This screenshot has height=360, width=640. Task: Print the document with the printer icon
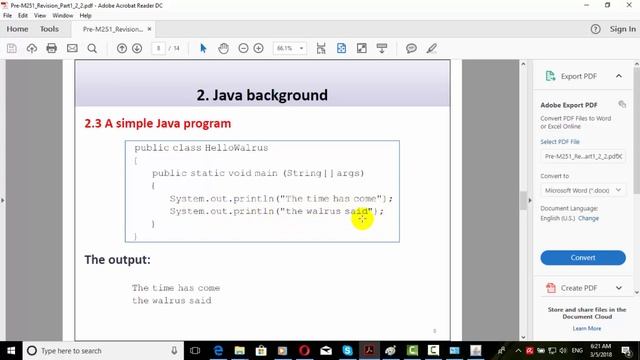pos(51,48)
